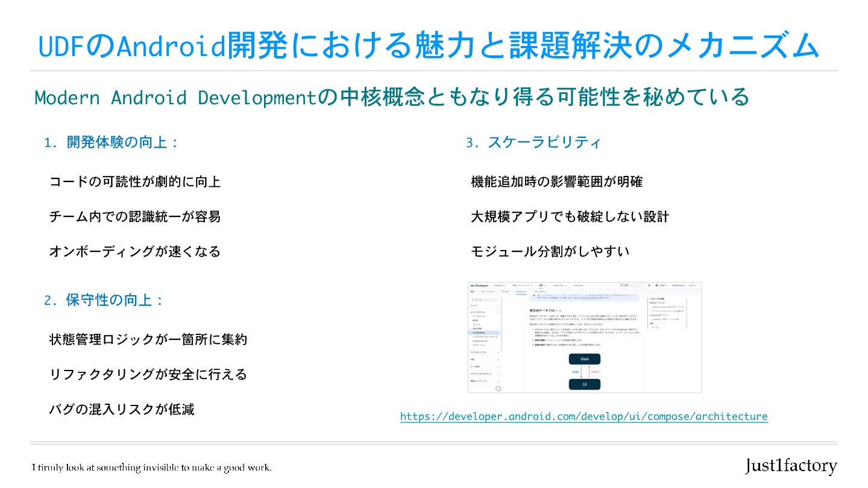Screen dimensions: 868x488
Task: Click the dark State box in the diagram
Action: click(x=584, y=359)
